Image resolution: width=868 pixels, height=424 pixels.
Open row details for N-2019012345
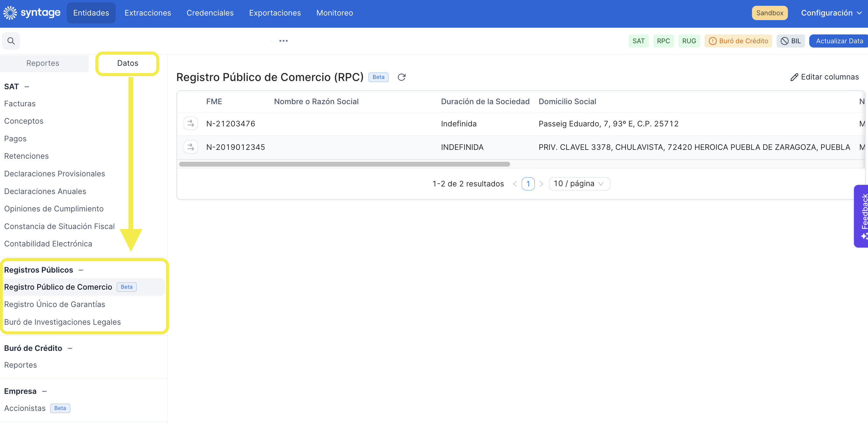[x=190, y=147]
